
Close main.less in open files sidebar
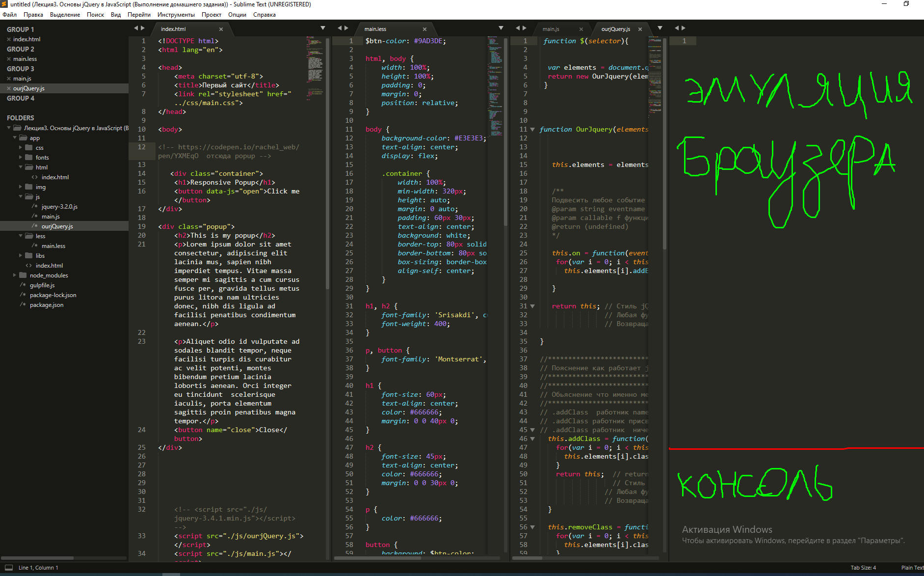(x=9, y=59)
